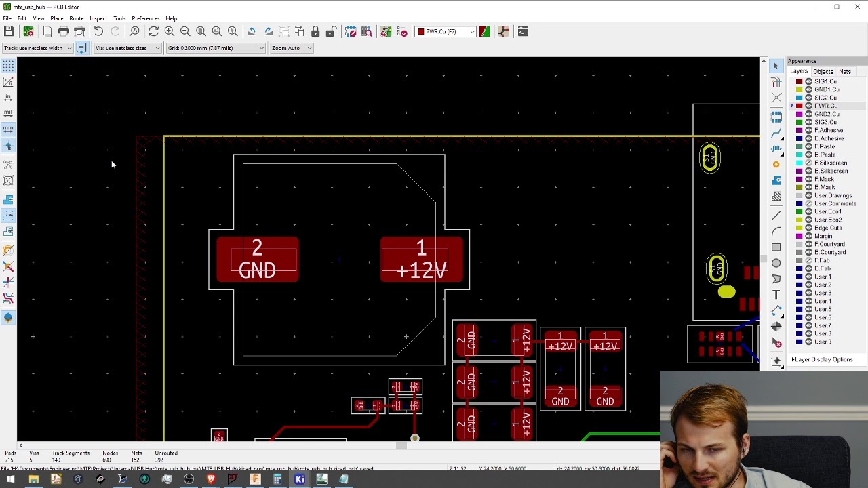Image resolution: width=868 pixels, height=488 pixels.
Task: Select the Add Filled Zone tool
Action: (776, 180)
